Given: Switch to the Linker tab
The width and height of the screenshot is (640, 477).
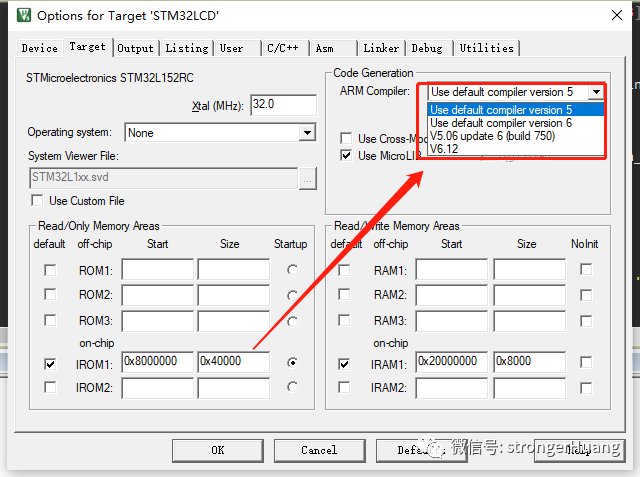Looking at the screenshot, I should pos(381,48).
